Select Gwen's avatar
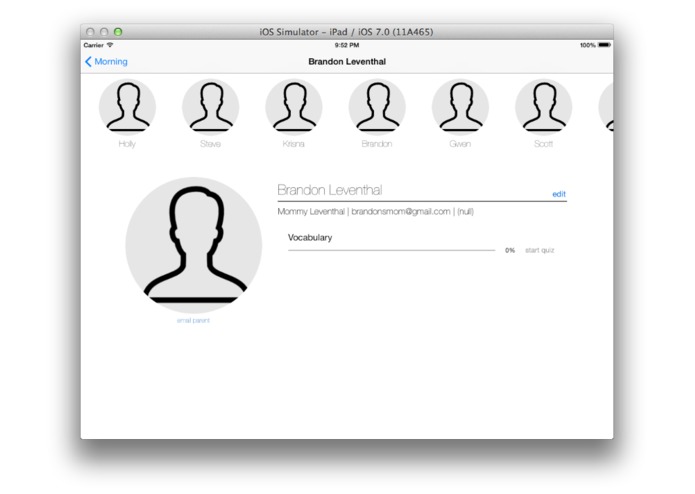 [x=461, y=107]
